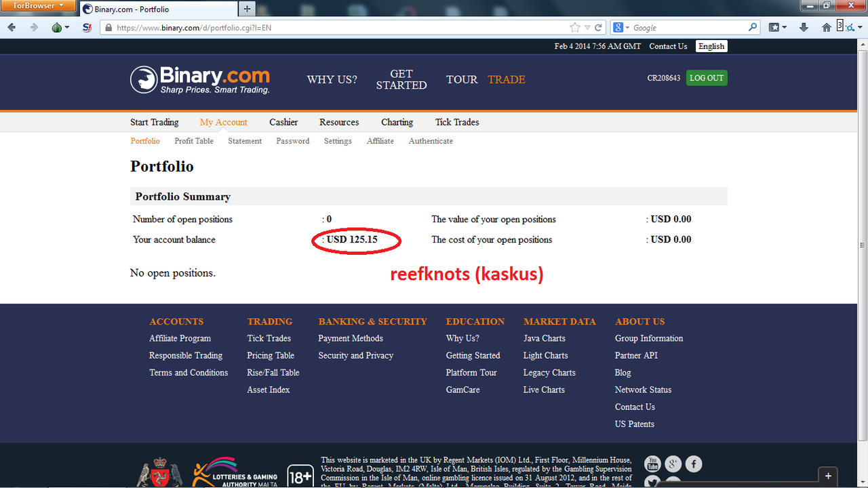The width and height of the screenshot is (868, 488).
Task: Go to the browser home page
Action: click(826, 28)
